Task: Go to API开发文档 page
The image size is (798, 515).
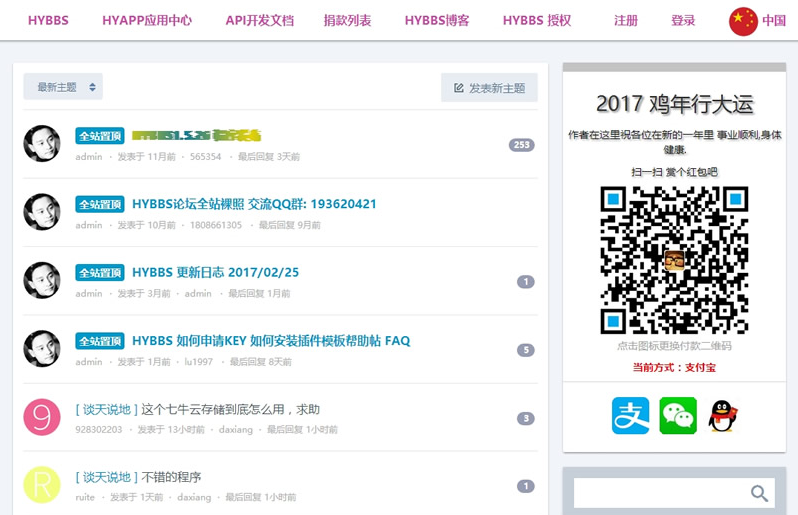Action: tap(260, 20)
